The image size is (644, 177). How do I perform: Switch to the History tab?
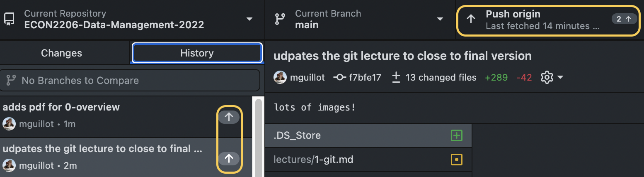[x=197, y=53]
